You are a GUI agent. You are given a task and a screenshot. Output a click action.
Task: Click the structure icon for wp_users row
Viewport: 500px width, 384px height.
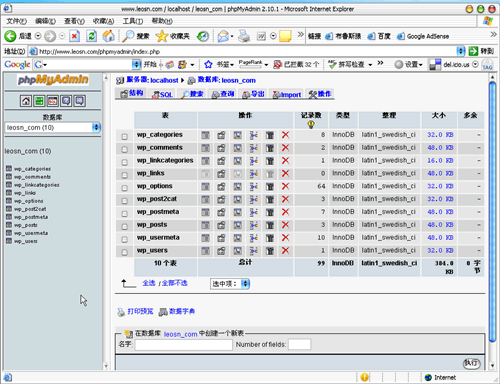(221, 251)
